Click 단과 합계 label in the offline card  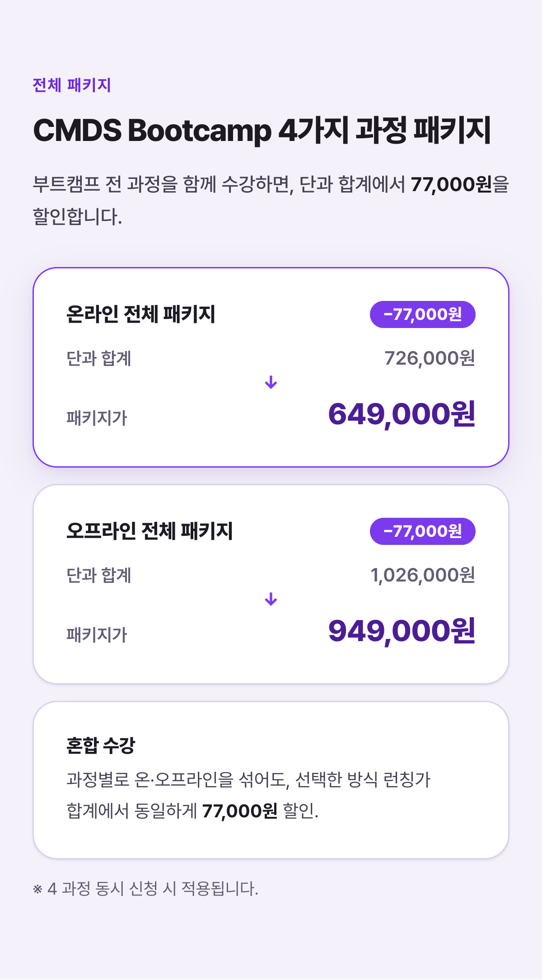[99, 575]
